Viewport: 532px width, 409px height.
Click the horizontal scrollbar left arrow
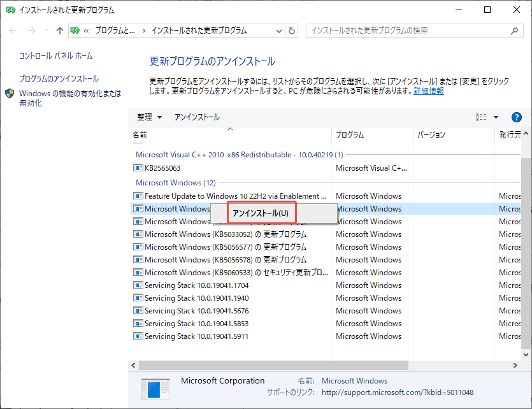click(133, 365)
